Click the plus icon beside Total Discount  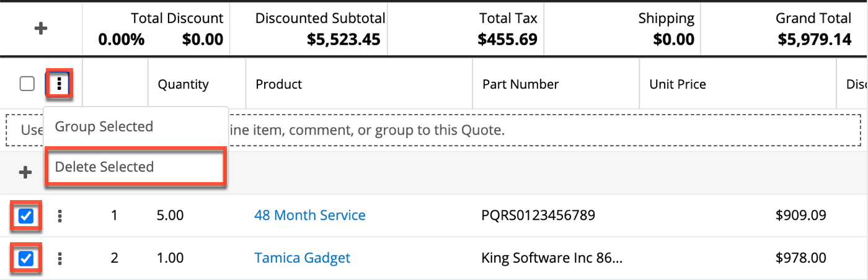tap(41, 29)
